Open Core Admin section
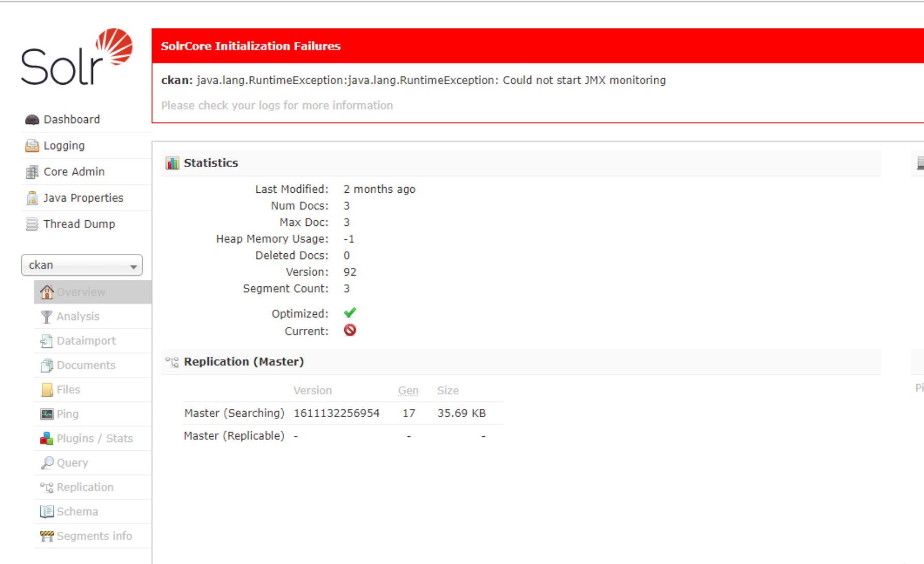 [x=73, y=172]
